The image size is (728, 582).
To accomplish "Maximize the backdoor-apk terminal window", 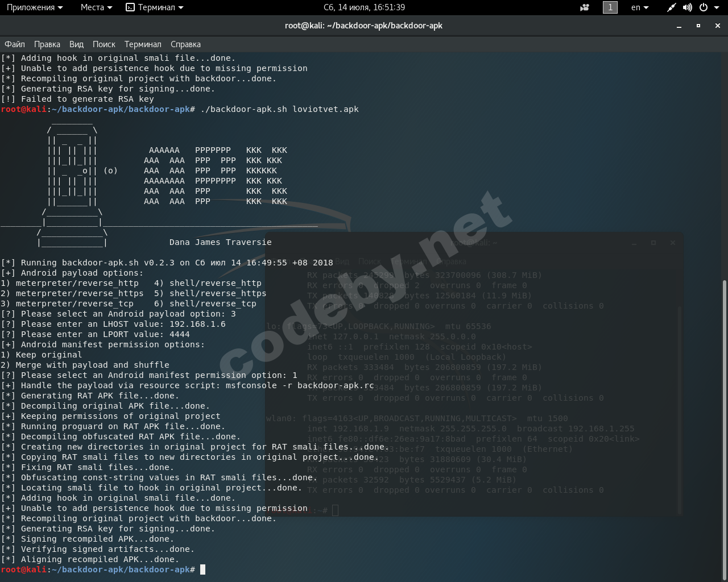I will pos(698,26).
